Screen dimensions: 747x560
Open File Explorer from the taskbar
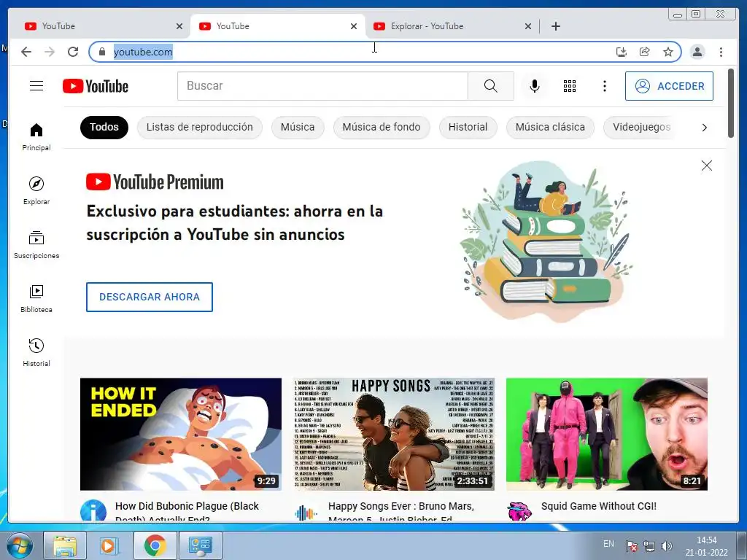65,545
